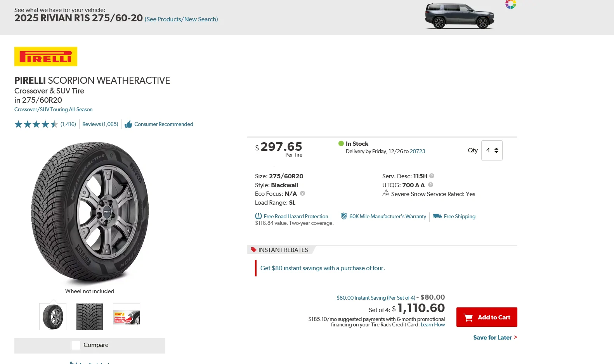The image size is (614, 364).
Task: Click green In Stock status dot
Action: tap(341, 143)
